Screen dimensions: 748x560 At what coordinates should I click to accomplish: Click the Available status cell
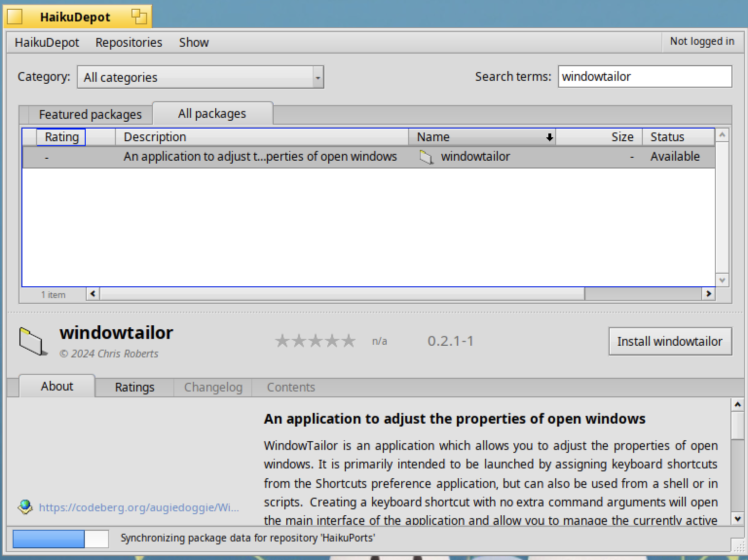click(675, 156)
